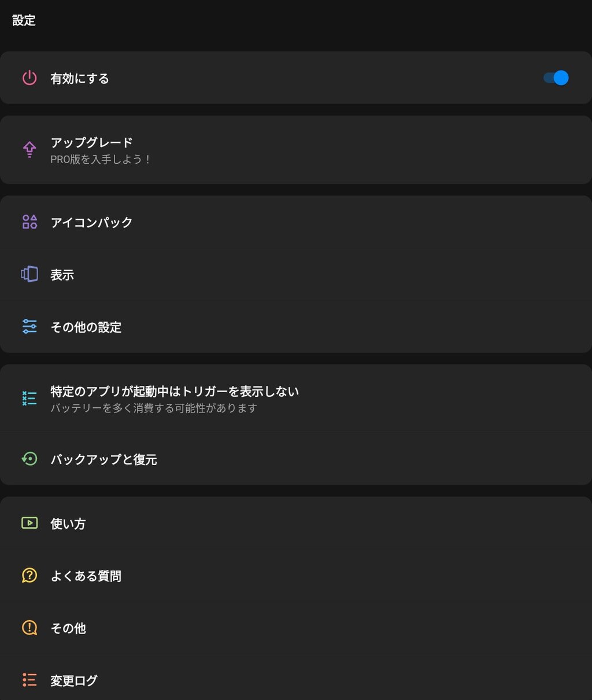This screenshot has width=592, height=700.
Task: Click the アイコンパック shapes icon
Action: click(29, 222)
